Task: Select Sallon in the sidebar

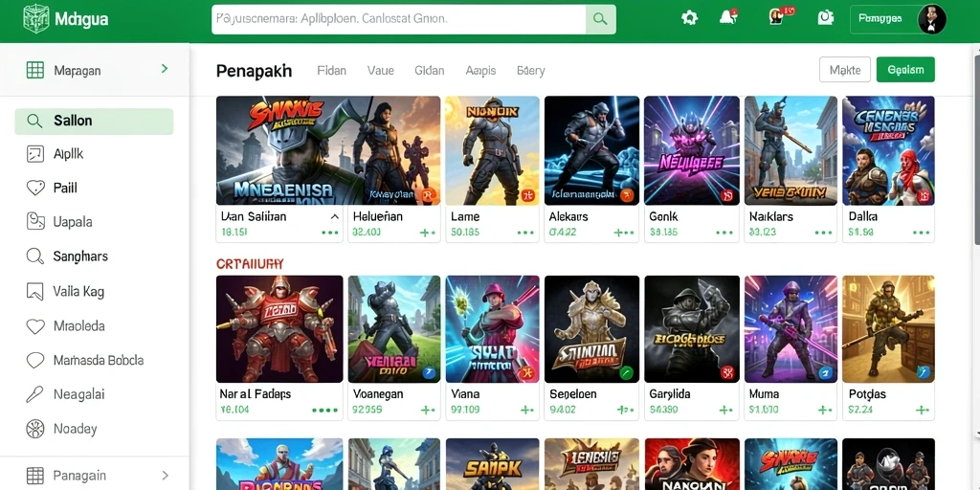Action: click(x=94, y=122)
